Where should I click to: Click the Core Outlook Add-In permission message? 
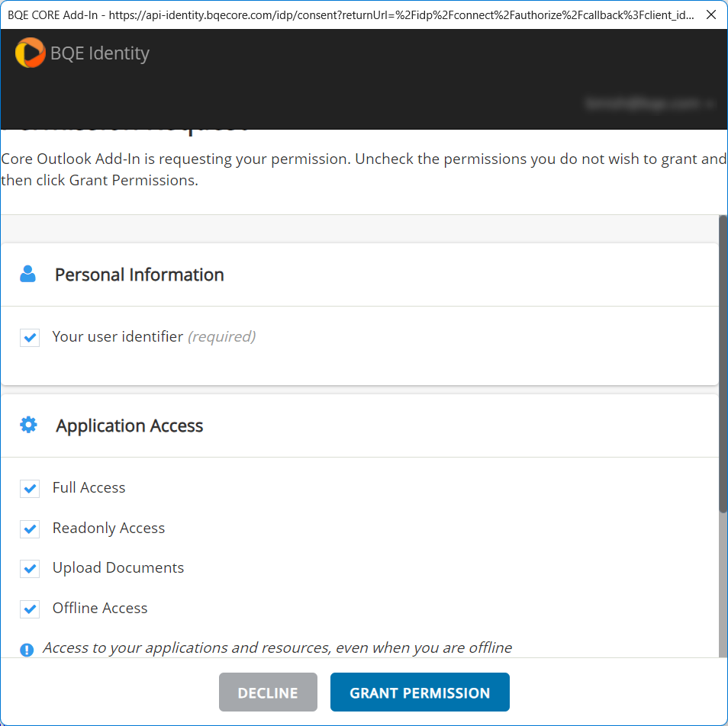[364, 169]
